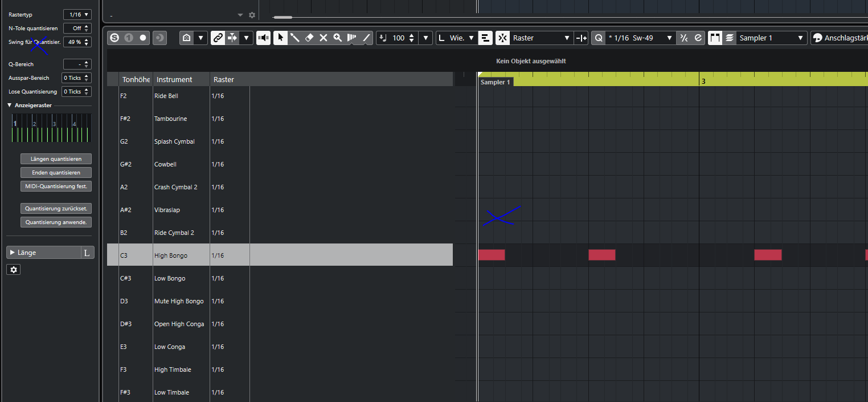The height and width of the screenshot is (402, 868).
Task: Click the gear icon above the editor toolbar
Action: pos(252,15)
